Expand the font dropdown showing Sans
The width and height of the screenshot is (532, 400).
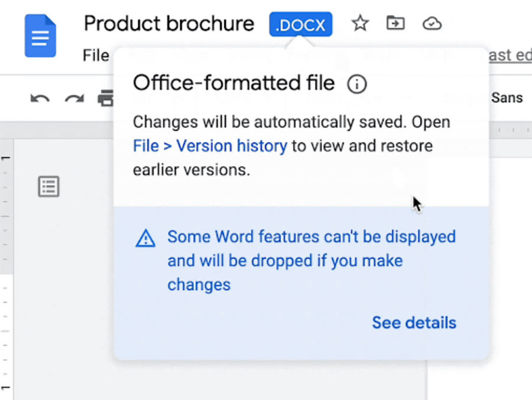pyautogui.click(x=507, y=98)
